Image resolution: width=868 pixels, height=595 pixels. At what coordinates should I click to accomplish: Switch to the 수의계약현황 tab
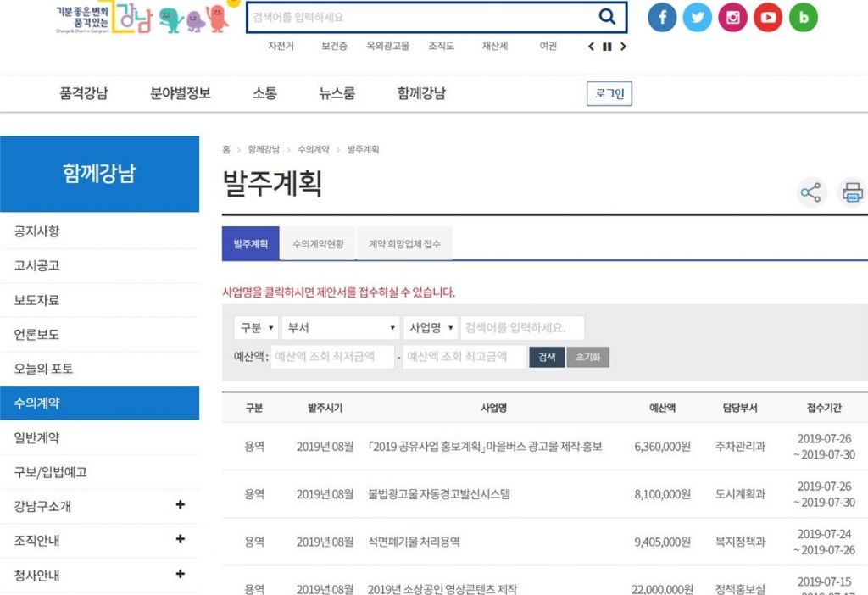[x=318, y=244]
